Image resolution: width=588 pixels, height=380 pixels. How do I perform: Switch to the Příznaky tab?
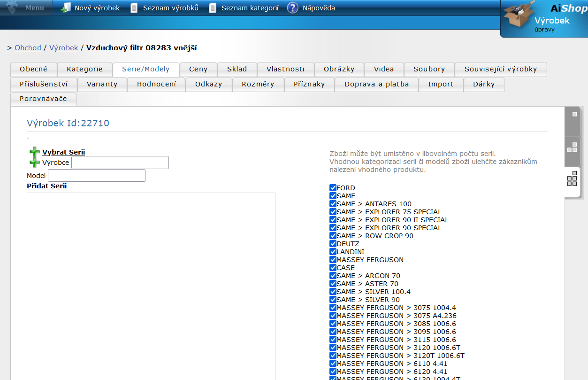coord(310,84)
